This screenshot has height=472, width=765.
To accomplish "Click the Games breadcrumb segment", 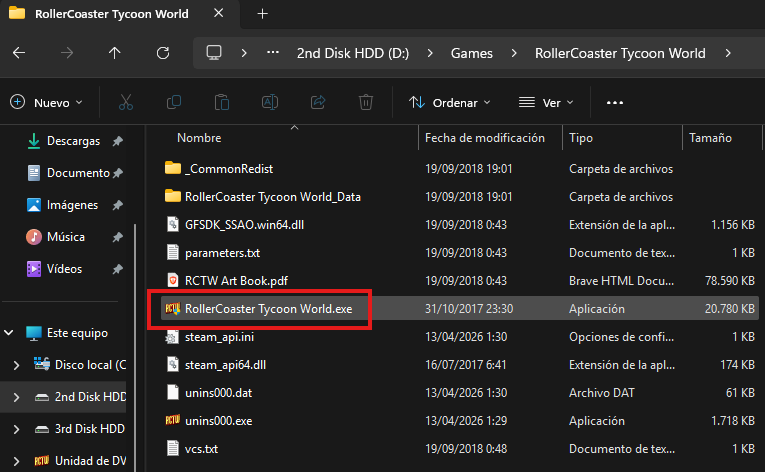I will [471, 53].
